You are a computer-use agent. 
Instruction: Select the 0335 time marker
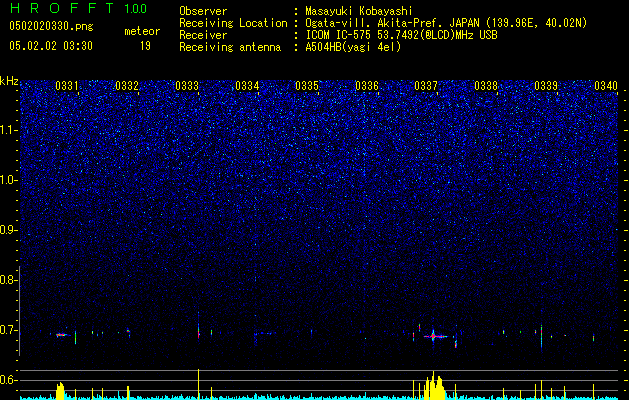[307, 86]
